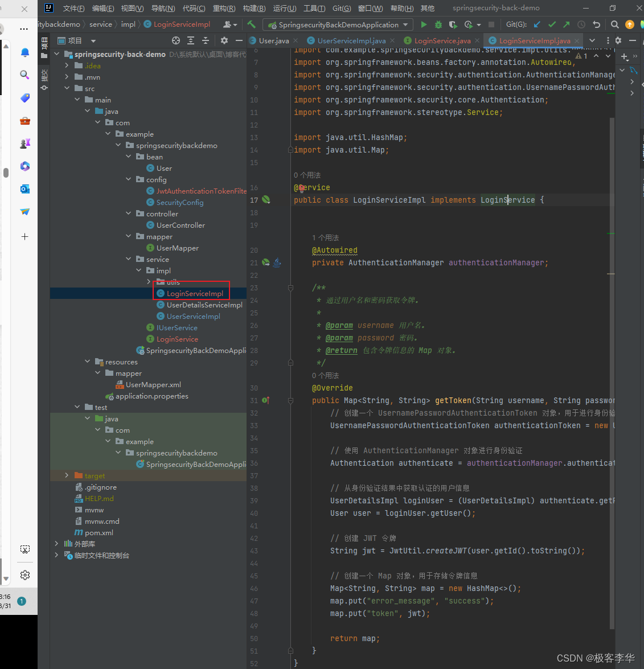This screenshot has height=669, width=644.
Task: Click the Debug bug icon in toolbar
Action: coord(438,24)
